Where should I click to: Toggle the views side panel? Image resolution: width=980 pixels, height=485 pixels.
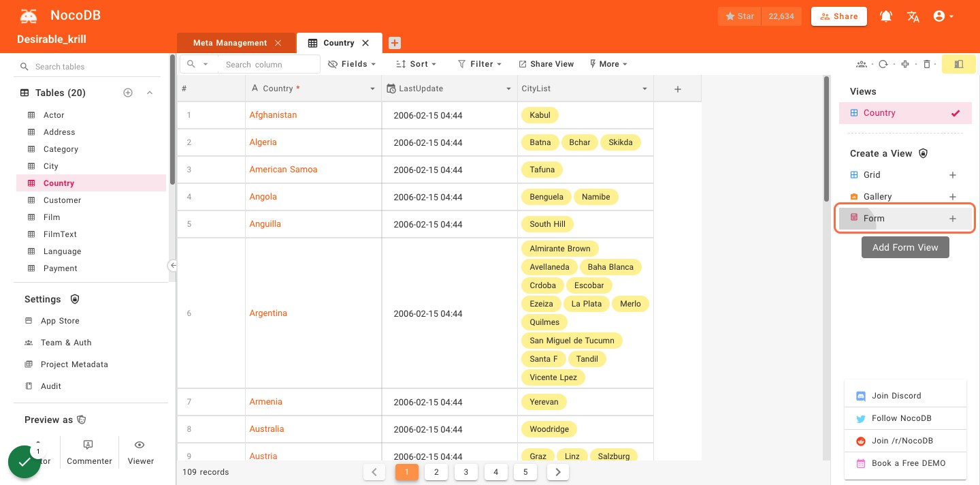tap(959, 64)
